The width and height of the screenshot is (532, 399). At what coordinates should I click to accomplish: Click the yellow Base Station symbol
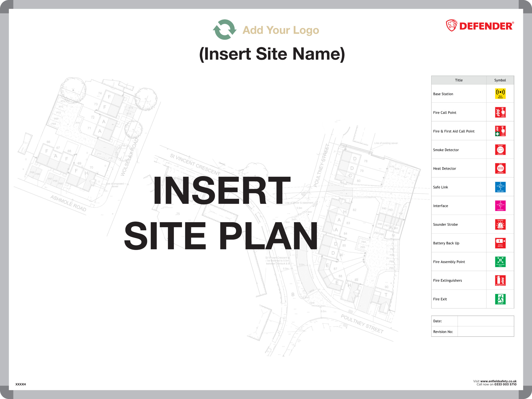pos(500,94)
